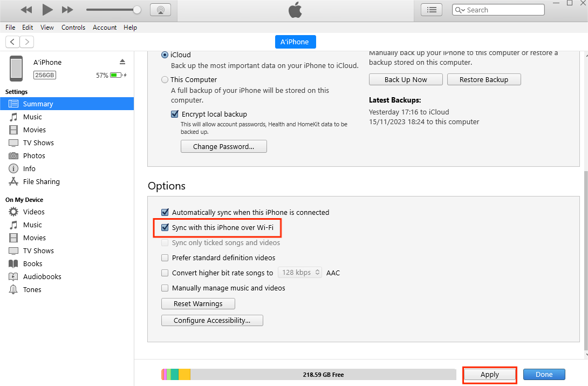Click Restore Backup button
This screenshot has width=588, height=386.
[x=484, y=79]
